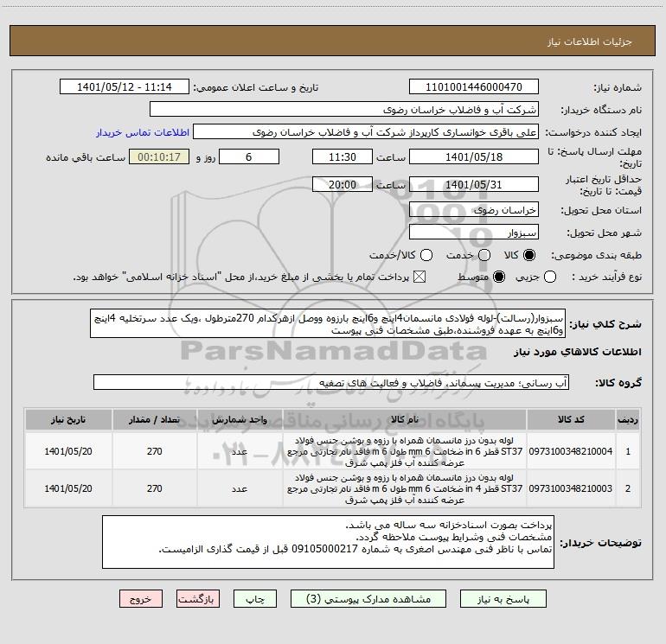Click the buyer notes text area

coord(328,542)
